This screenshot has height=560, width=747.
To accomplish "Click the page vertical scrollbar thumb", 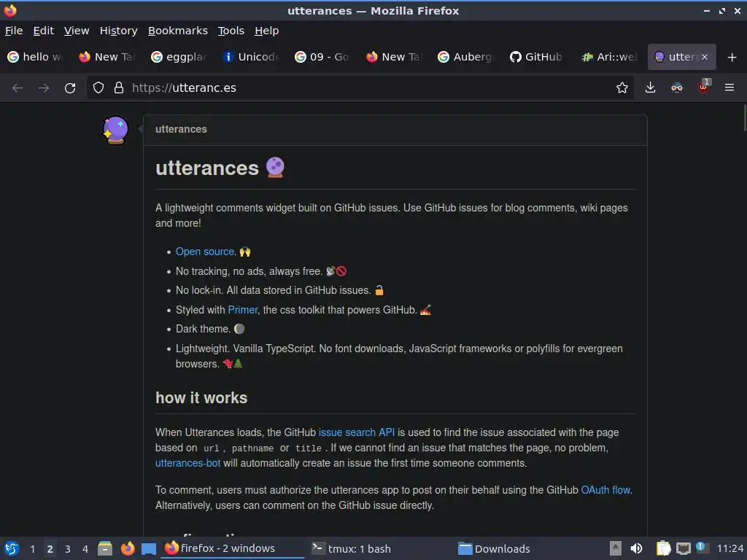I will (x=744, y=117).
